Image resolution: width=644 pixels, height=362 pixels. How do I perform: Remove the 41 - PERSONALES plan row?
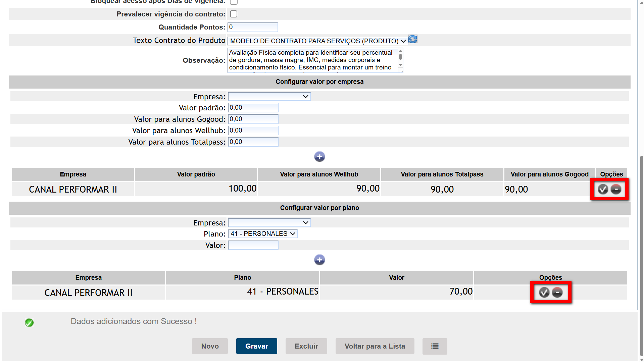[557, 293]
